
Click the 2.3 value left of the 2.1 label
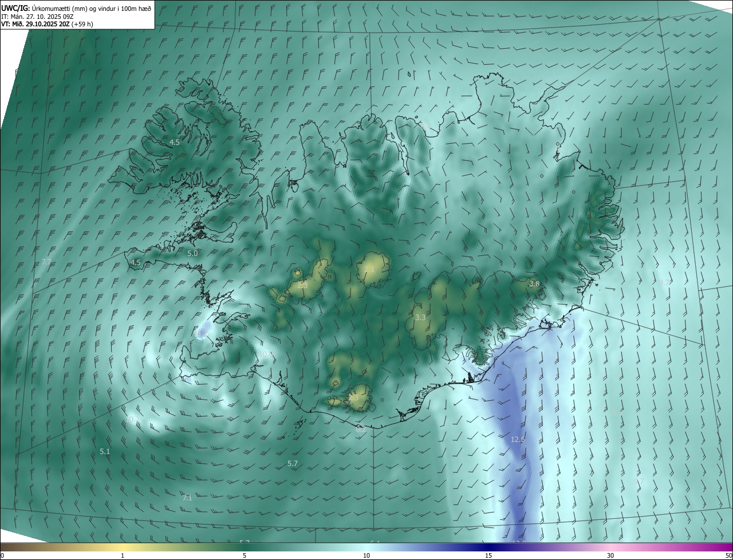[303, 285]
